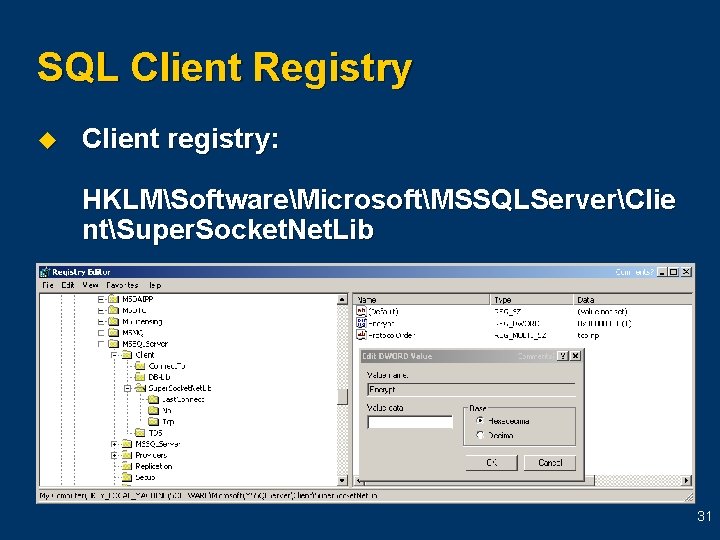Click the MSDAIPP folder icon
The height and width of the screenshot is (540, 720).
[x=113, y=299]
